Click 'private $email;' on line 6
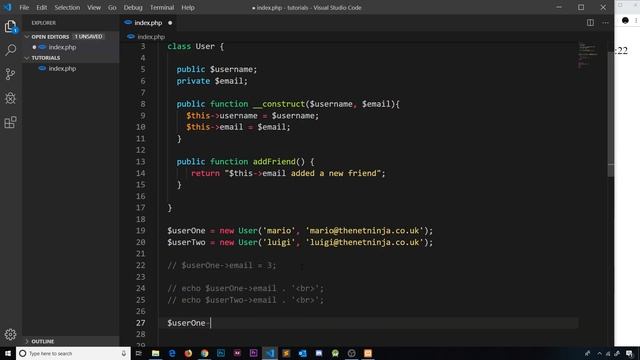Screen dimensions: 640x360 pos(212,81)
